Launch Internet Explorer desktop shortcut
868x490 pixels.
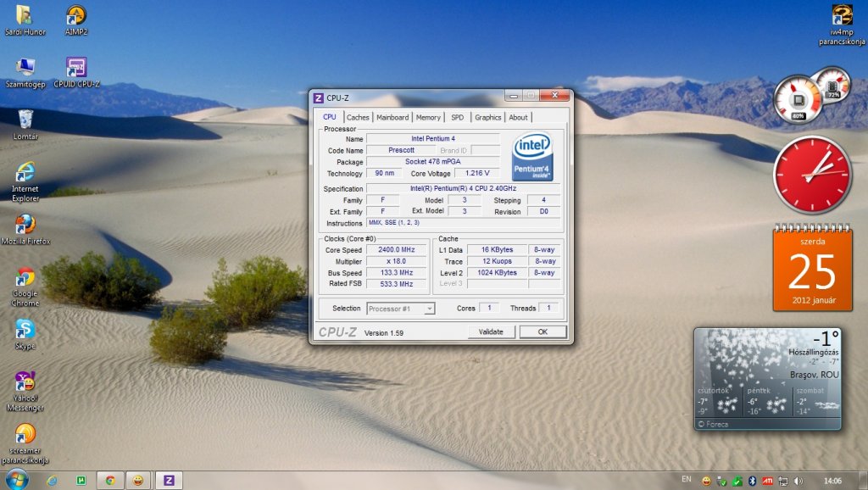click(x=25, y=181)
